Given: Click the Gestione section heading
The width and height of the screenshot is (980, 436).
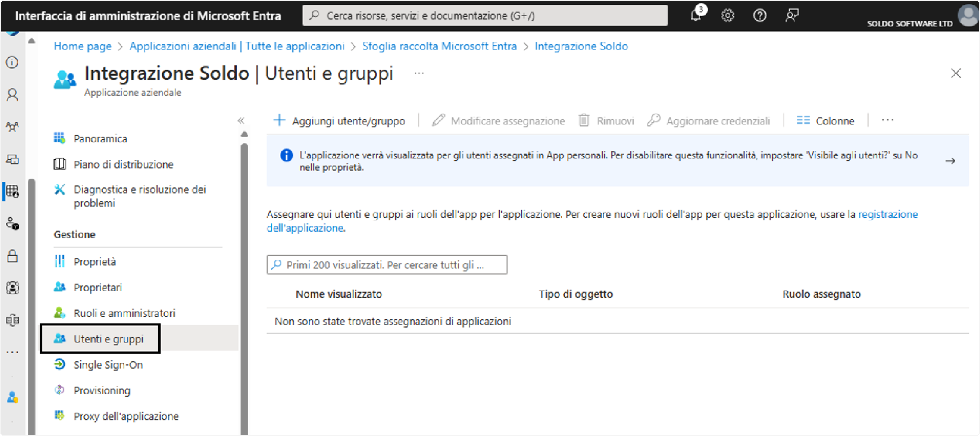Looking at the screenshot, I should (x=74, y=234).
